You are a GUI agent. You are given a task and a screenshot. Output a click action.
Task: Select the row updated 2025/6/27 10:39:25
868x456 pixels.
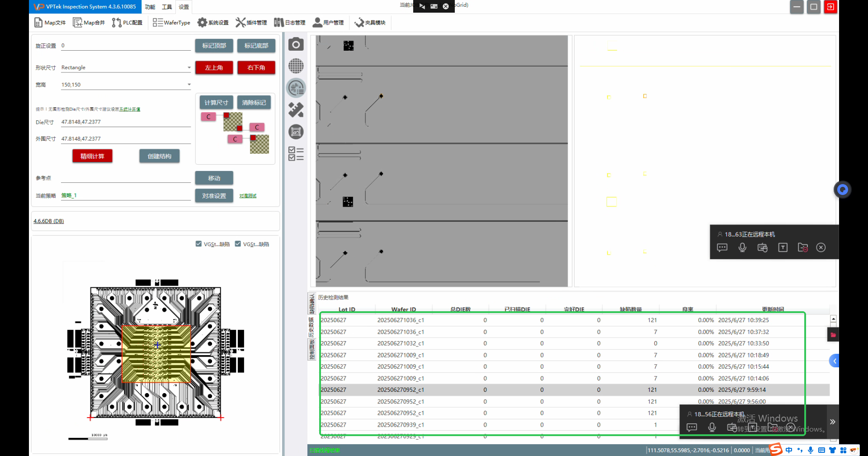[x=574, y=320]
